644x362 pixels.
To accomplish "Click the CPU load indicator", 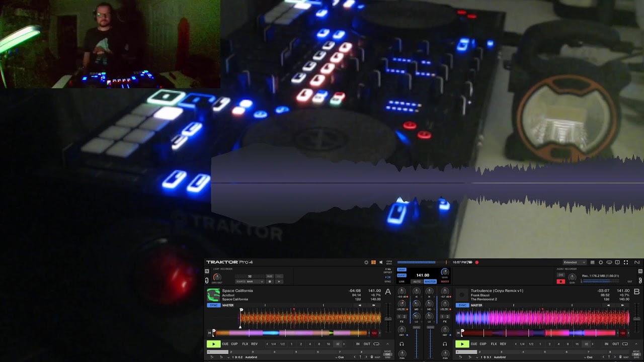I will (389, 262).
